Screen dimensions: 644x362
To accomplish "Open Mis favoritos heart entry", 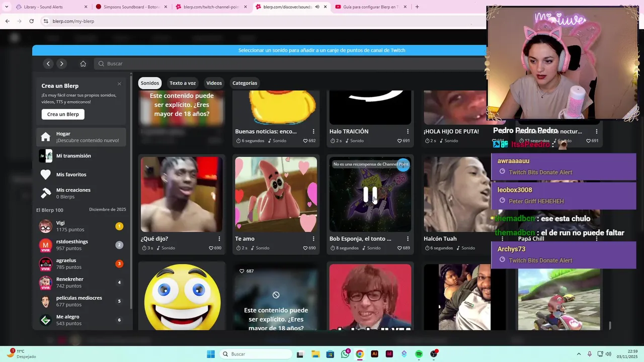I will pyautogui.click(x=81, y=174).
